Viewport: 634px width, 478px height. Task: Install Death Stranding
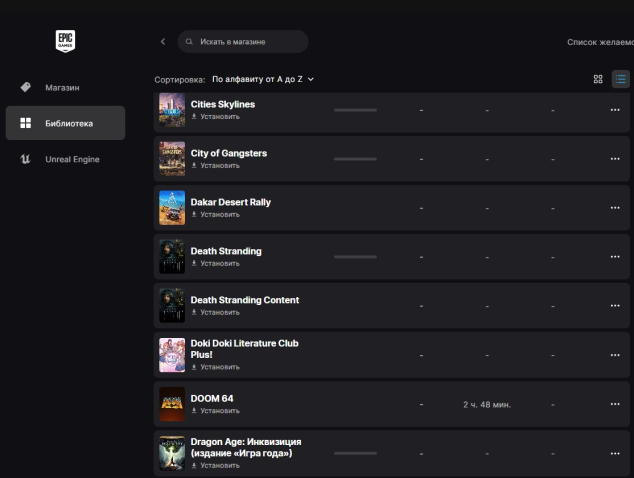pyautogui.click(x=216, y=263)
